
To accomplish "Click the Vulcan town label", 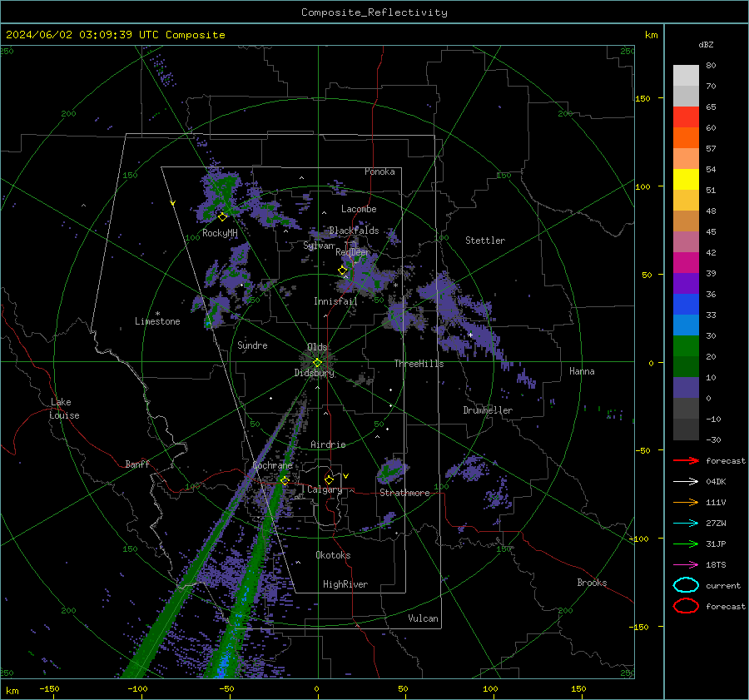I will (x=423, y=618).
